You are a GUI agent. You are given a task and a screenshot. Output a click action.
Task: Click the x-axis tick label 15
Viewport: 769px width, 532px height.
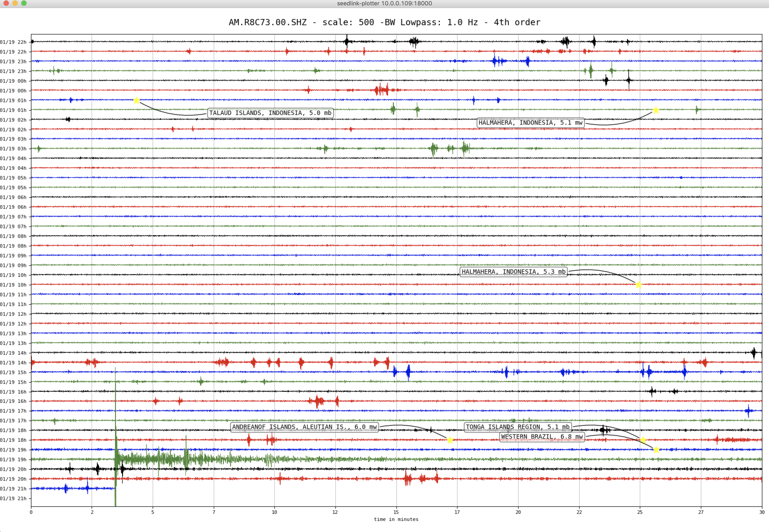[396, 512]
